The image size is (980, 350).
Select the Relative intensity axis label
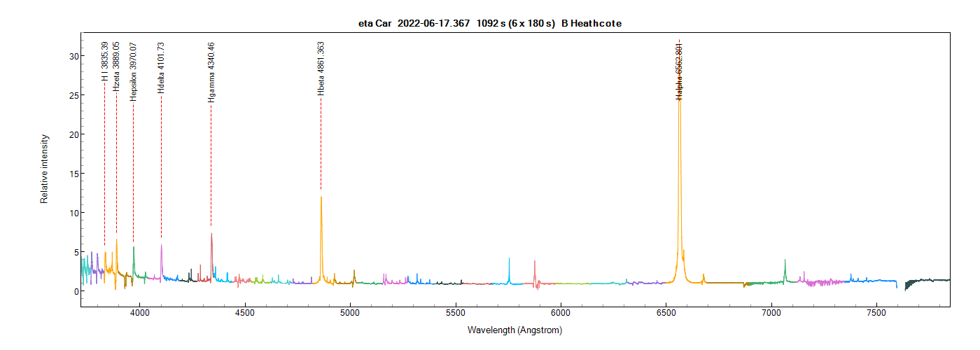point(44,169)
